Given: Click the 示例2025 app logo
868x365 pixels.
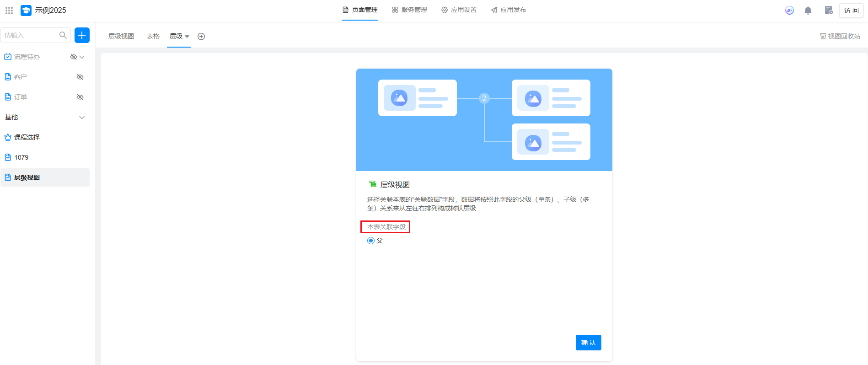Looking at the screenshot, I should tap(26, 10).
